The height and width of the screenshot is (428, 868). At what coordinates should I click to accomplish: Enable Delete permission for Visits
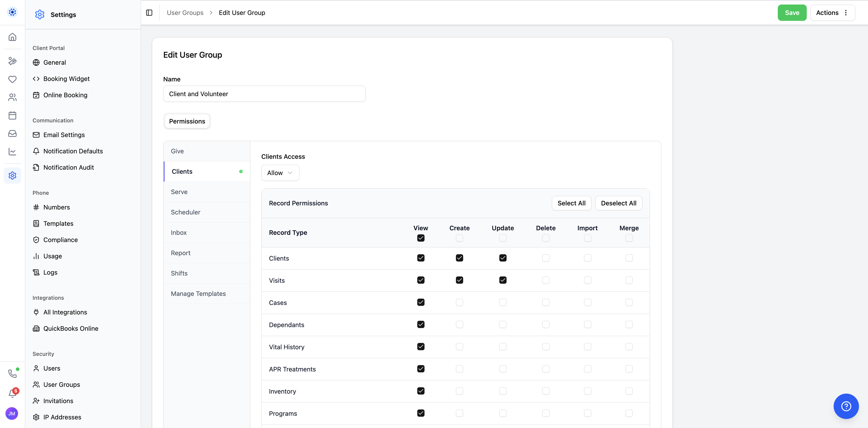pos(545,280)
